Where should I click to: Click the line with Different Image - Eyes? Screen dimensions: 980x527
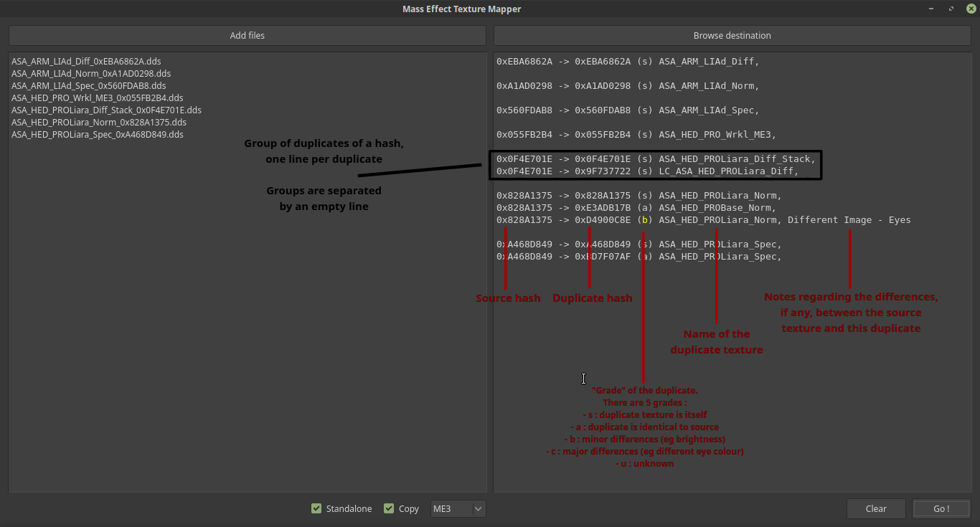(x=703, y=220)
